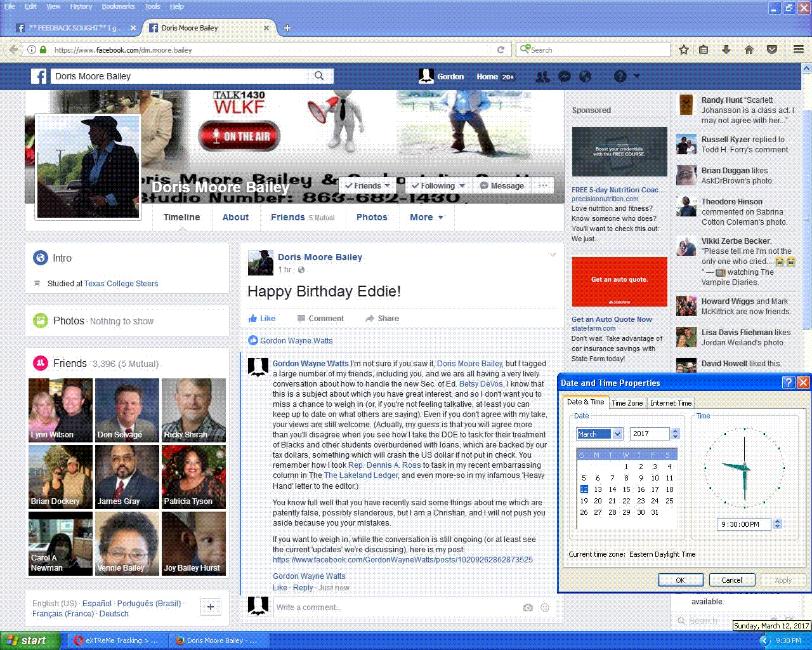Toggle the Friends status button
Viewport: 812px width, 650px height.
click(x=367, y=186)
